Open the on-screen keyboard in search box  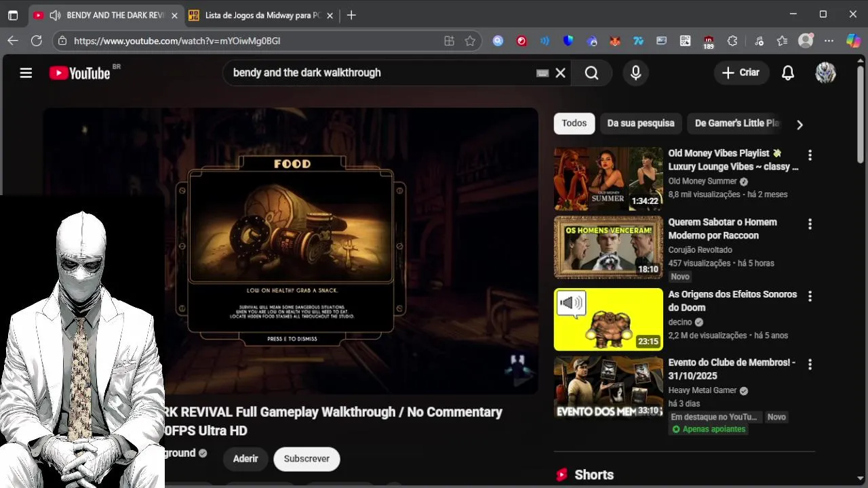click(x=542, y=73)
